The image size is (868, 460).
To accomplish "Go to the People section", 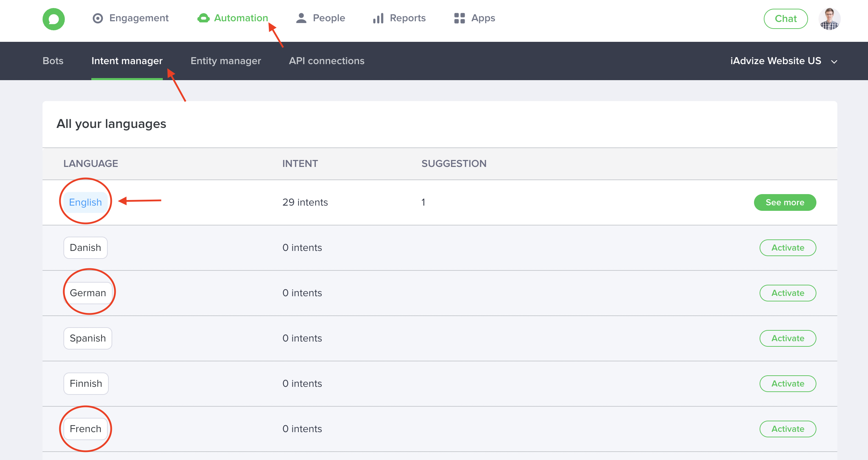I will [x=320, y=18].
